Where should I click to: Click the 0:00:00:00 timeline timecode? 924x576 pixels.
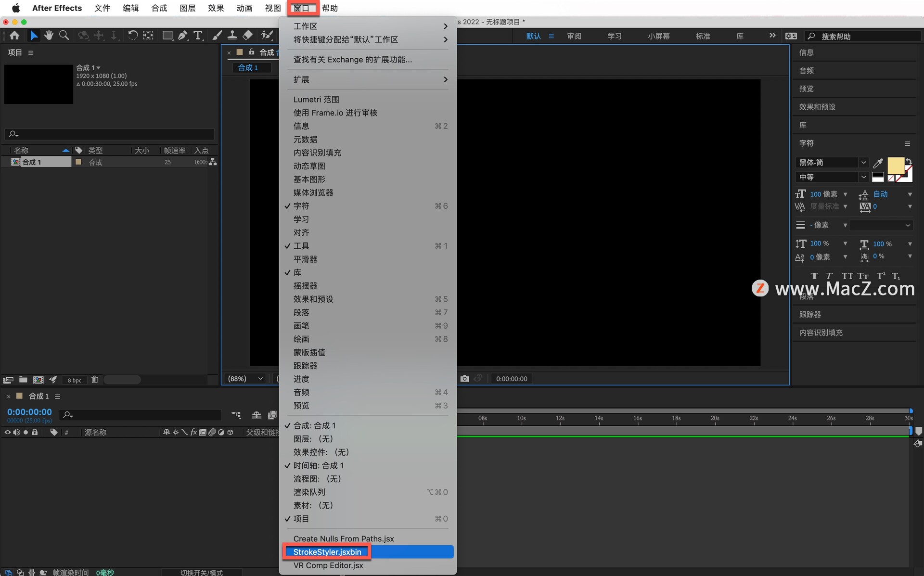29,412
